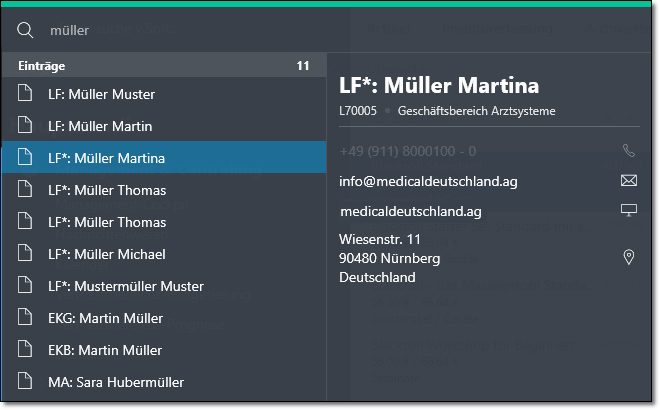Screen dimensions: 660x410
Task: Click document icon beside MA: Sara Hubermüller
Action: coord(26,382)
